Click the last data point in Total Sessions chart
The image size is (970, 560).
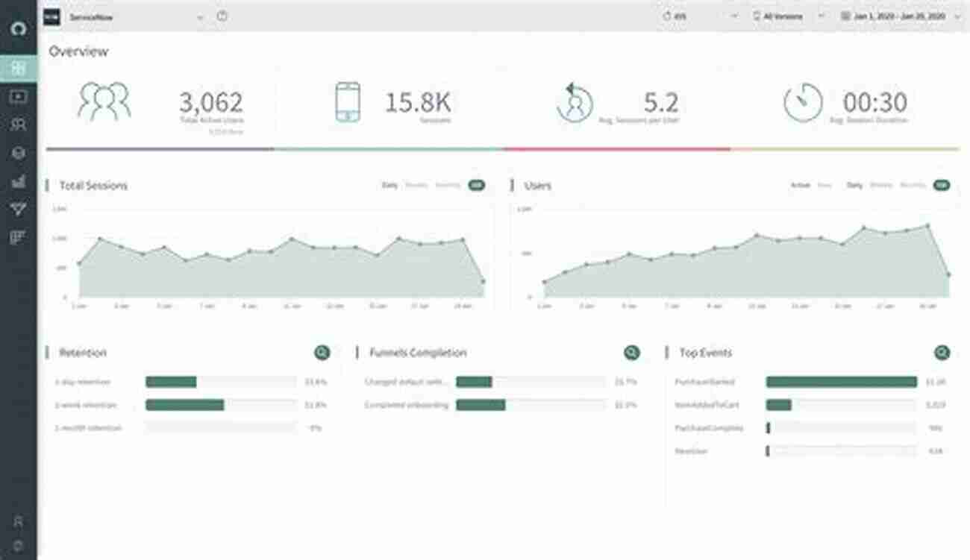tap(484, 282)
